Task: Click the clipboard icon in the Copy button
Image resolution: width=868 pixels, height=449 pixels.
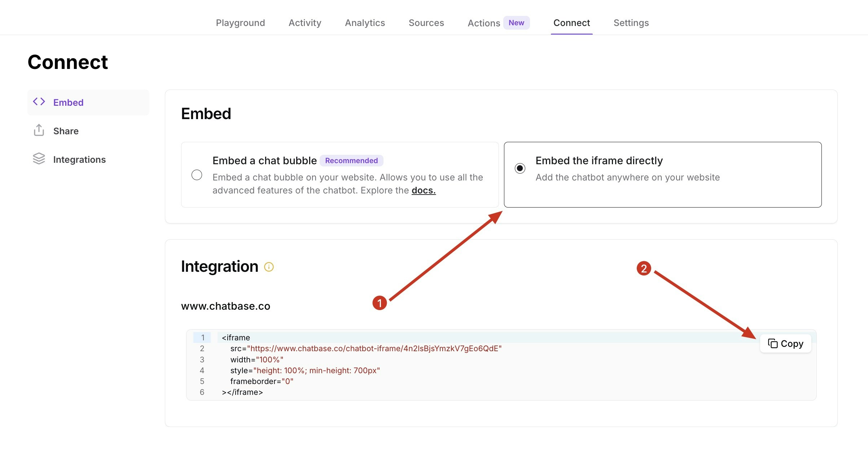Action: (772, 343)
